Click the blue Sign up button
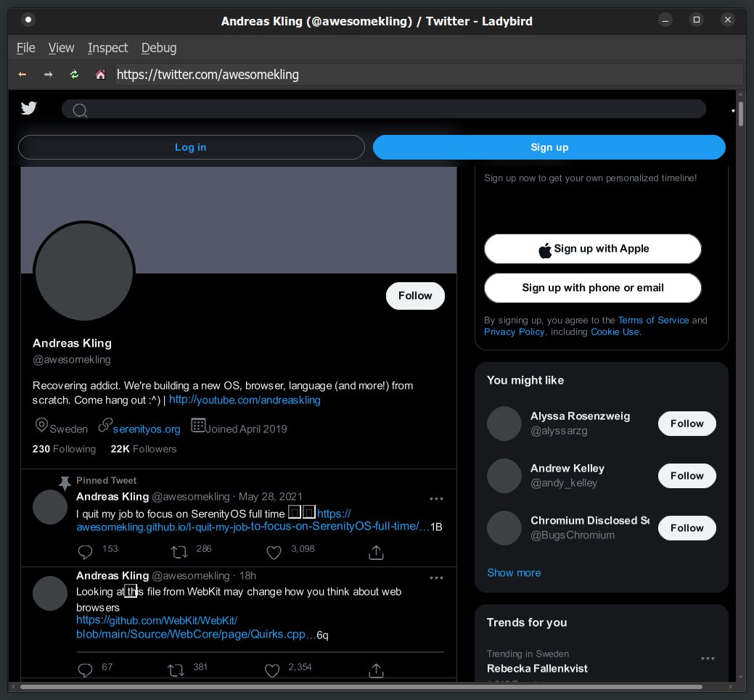The height and width of the screenshot is (700, 754). 549,147
